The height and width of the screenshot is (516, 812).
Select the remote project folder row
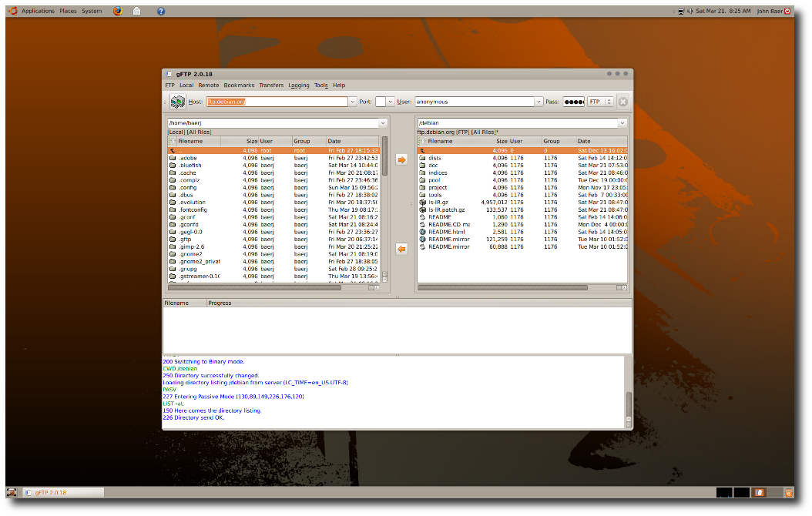pos(522,188)
